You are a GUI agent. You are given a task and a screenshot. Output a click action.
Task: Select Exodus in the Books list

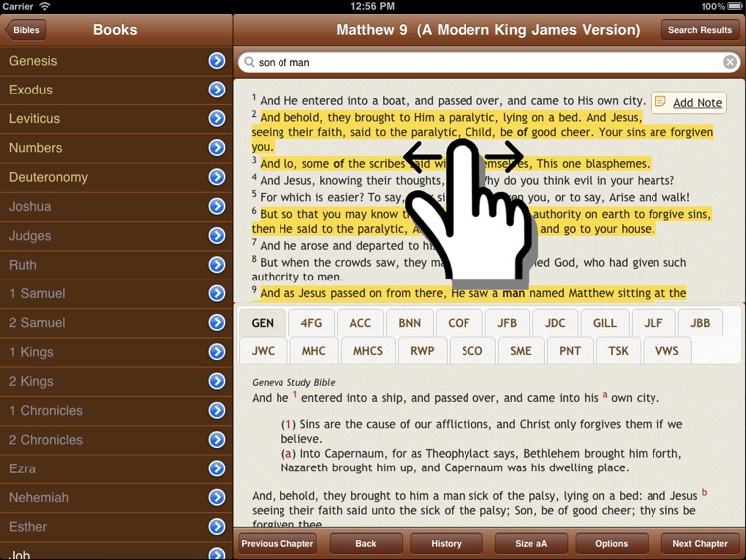[116, 90]
